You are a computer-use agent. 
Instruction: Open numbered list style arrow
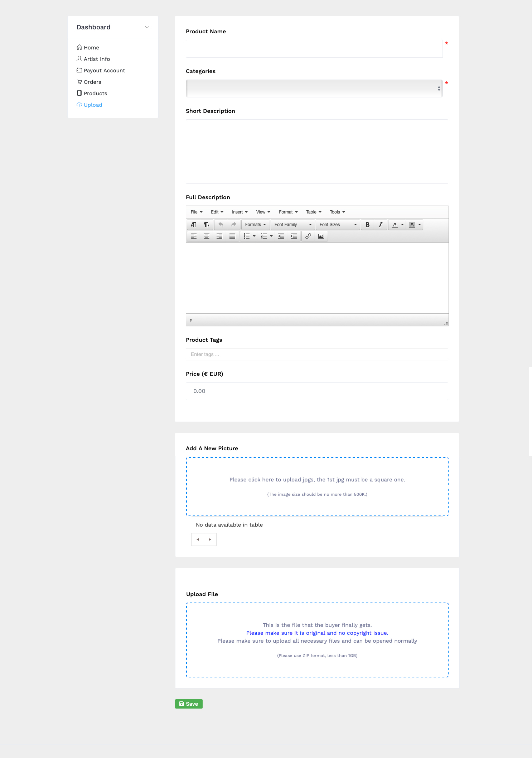pyautogui.click(x=271, y=236)
